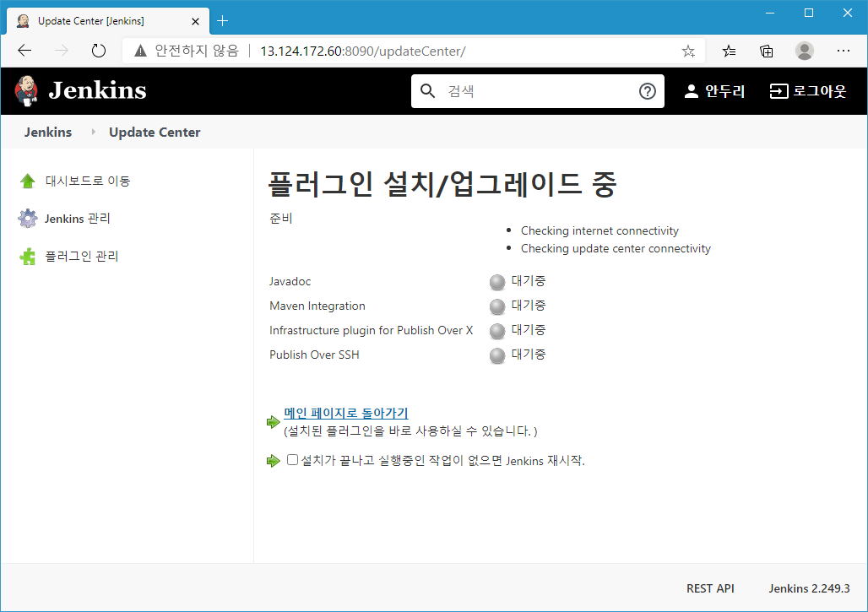Add page to favorites star icon
This screenshot has width=868, height=612.
pyautogui.click(x=688, y=51)
